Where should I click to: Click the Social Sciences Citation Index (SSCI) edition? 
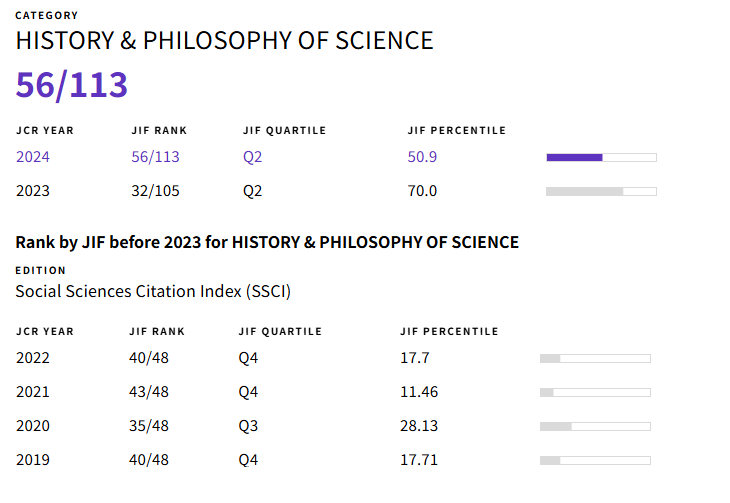pos(153,291)
